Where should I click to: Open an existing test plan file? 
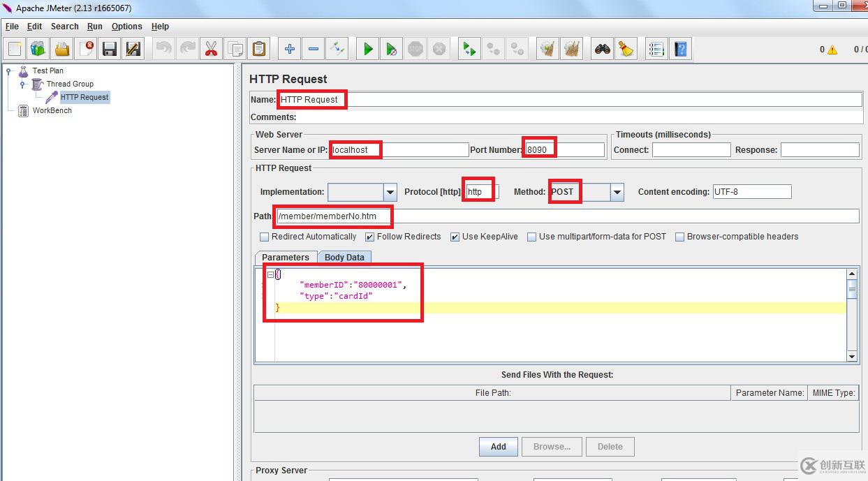point(62,49)
